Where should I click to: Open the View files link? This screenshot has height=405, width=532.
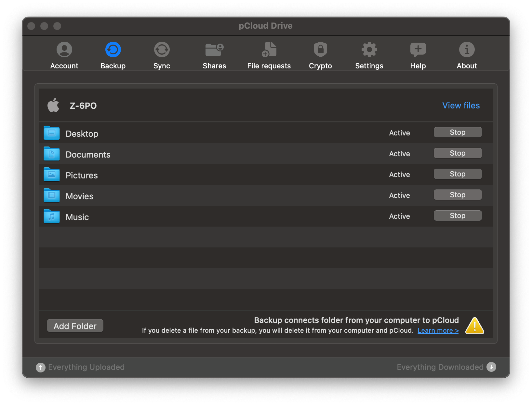(461, 105)
